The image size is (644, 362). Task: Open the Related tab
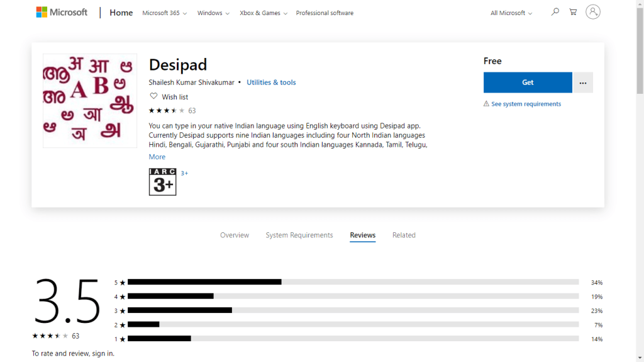point(404,235)
